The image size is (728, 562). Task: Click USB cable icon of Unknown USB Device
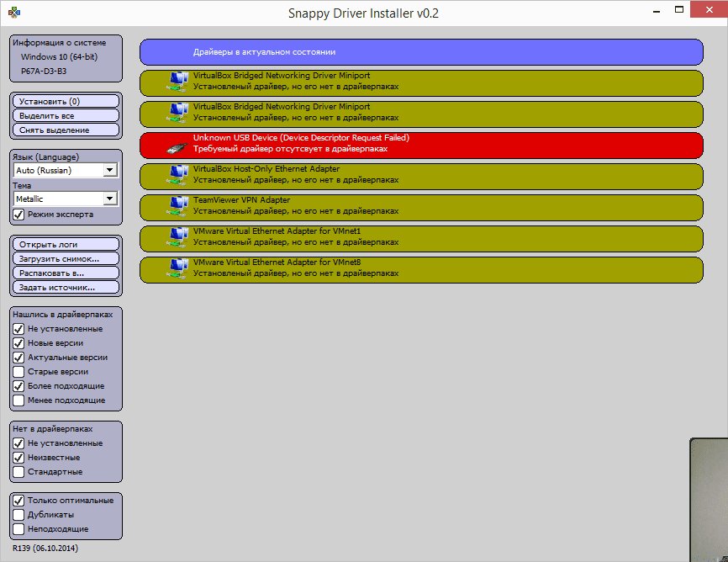click(x=177, y=148)
